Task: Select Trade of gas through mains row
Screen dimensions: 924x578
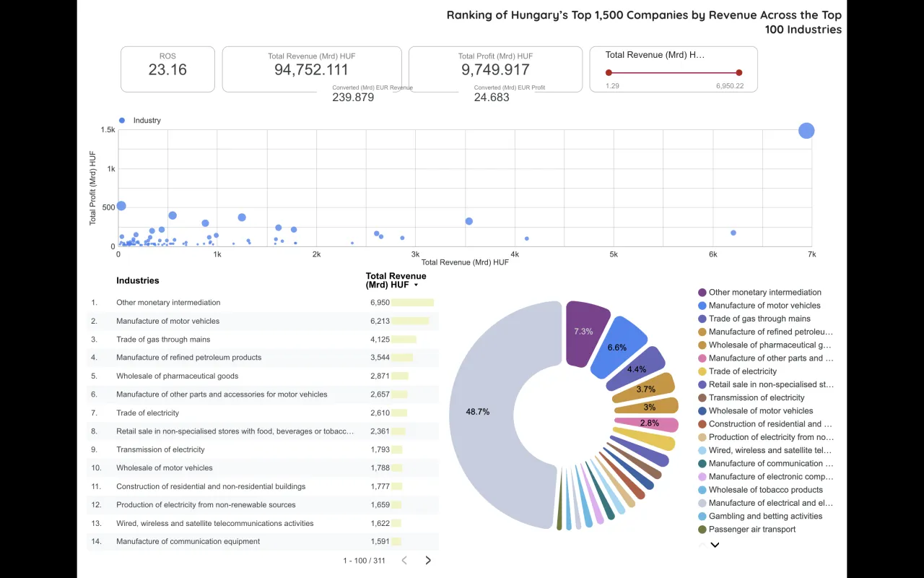Action: pyautogui.click(x=263, y=340)
